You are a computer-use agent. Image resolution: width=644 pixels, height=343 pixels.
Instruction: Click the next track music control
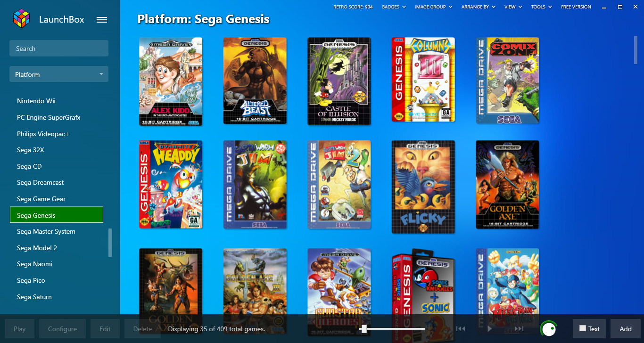click(519, 329)
